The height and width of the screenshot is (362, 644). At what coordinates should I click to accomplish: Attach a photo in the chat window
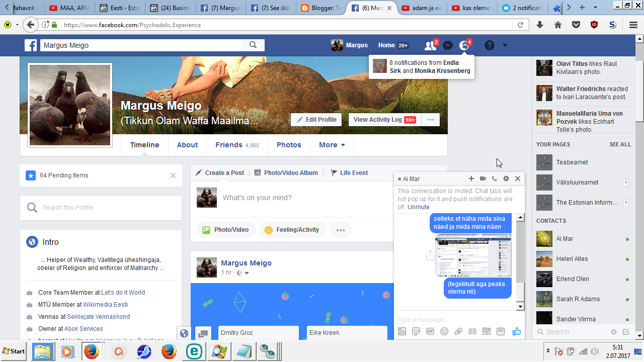402,331
